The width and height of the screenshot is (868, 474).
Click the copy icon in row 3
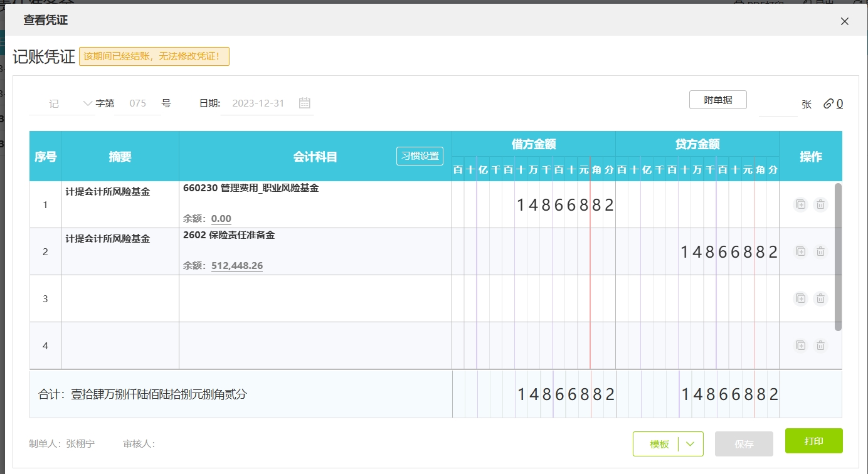800,298
